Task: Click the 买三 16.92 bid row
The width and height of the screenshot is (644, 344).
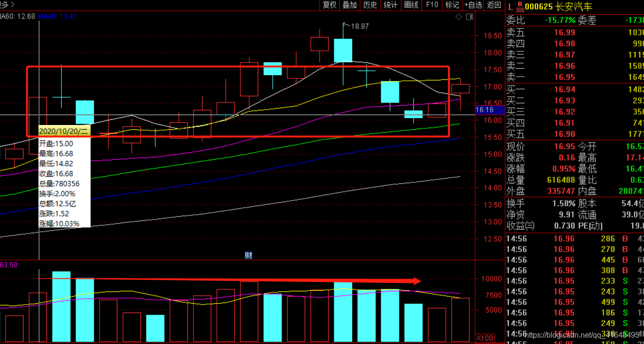Action: (x=575, y=112)
